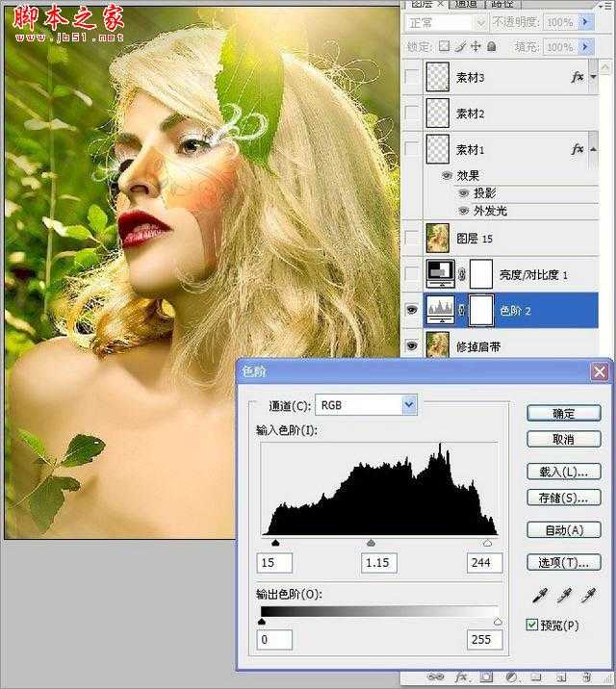
Task: Click the input white point slider triangle
Action: tap(487, 543)
